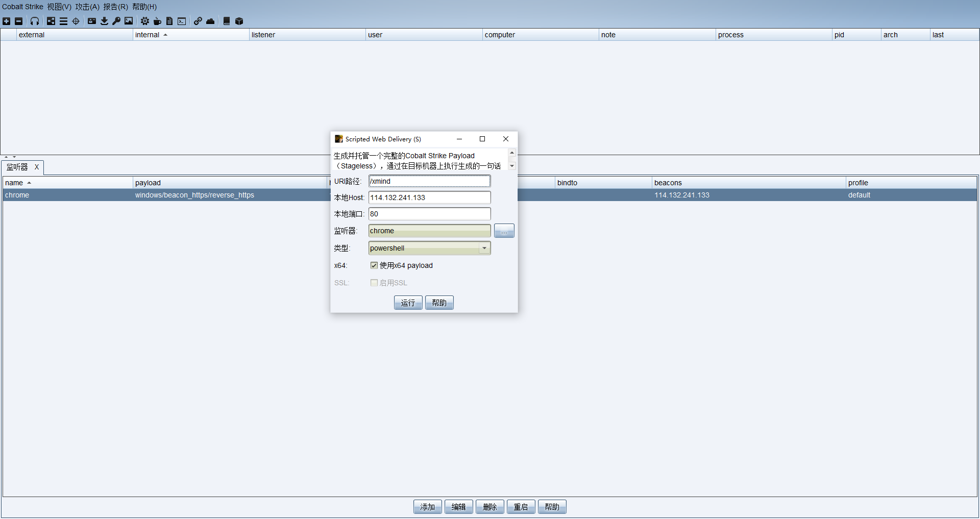This screenshot has height=519, width=980.
Task: Show the target table crosshair icon
Action: pyautogui.click(x=76, y=21)
